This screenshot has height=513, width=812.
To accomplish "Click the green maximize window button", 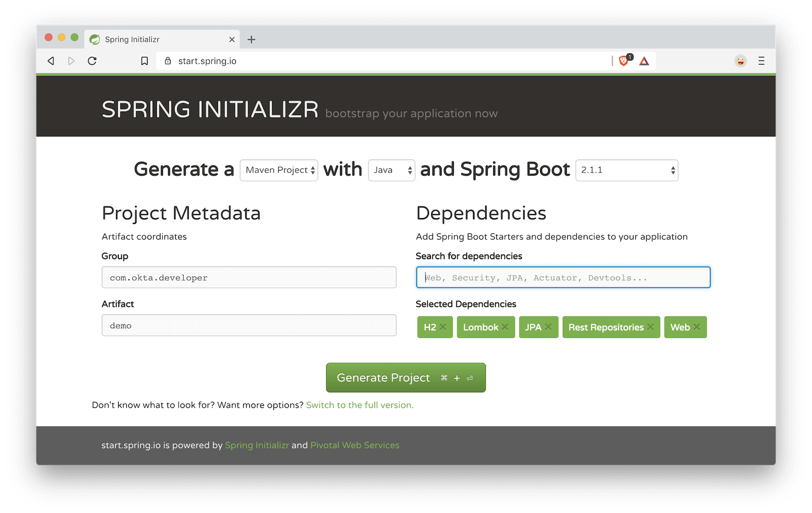I will click(x=75, y=38).
